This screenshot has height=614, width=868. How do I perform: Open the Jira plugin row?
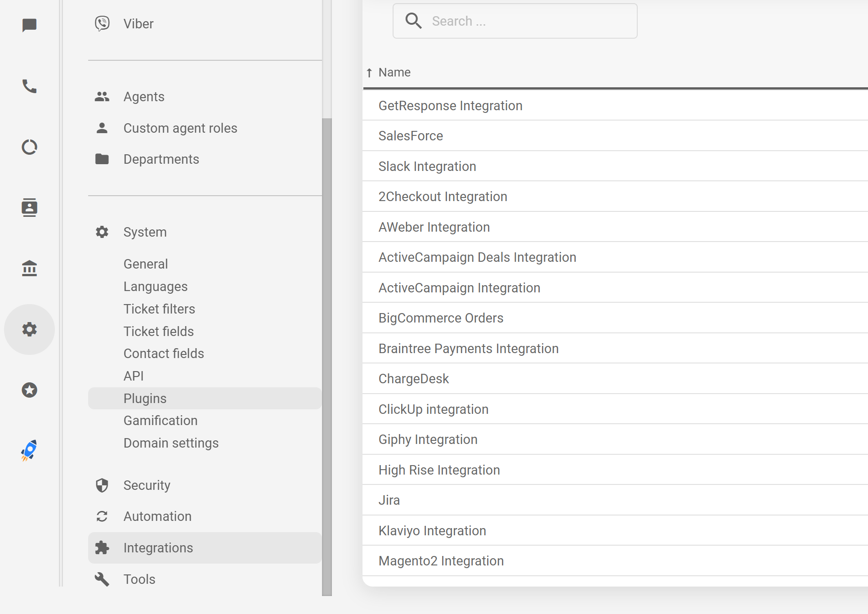click(389, 500)
